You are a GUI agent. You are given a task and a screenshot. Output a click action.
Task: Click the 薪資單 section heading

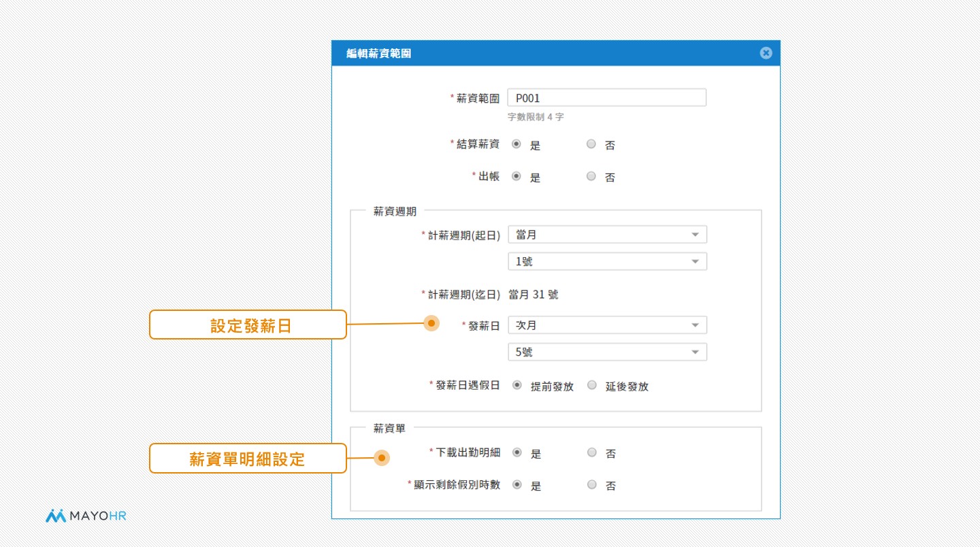pos(390,429)
